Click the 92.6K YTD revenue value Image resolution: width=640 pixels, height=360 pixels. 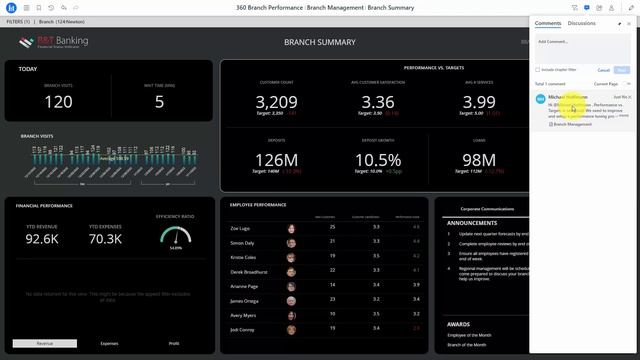(x=42, y=239)
